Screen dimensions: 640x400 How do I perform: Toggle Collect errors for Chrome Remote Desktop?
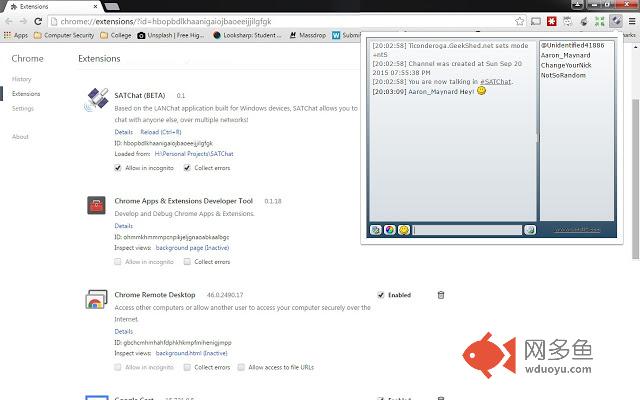click(x=187, y=367)
